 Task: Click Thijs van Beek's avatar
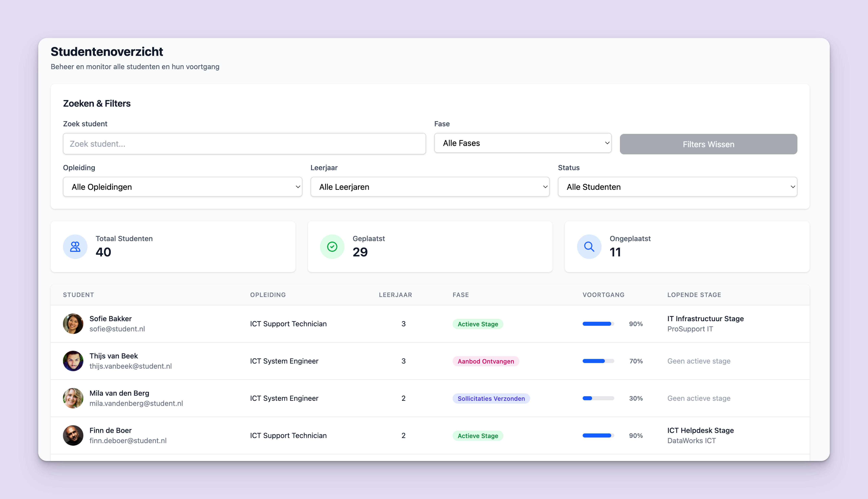pyautogui.click(x=73, y=361)
